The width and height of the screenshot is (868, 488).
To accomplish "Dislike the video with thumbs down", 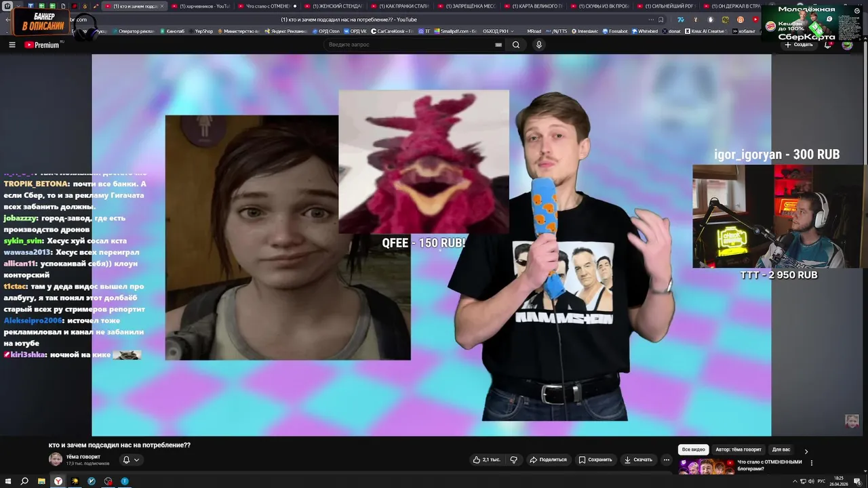I will (513, 460).
